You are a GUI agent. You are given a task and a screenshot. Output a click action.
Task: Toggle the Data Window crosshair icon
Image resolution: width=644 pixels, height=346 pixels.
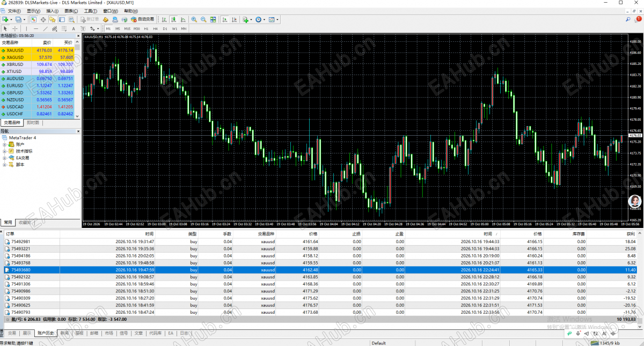[43, 19]
